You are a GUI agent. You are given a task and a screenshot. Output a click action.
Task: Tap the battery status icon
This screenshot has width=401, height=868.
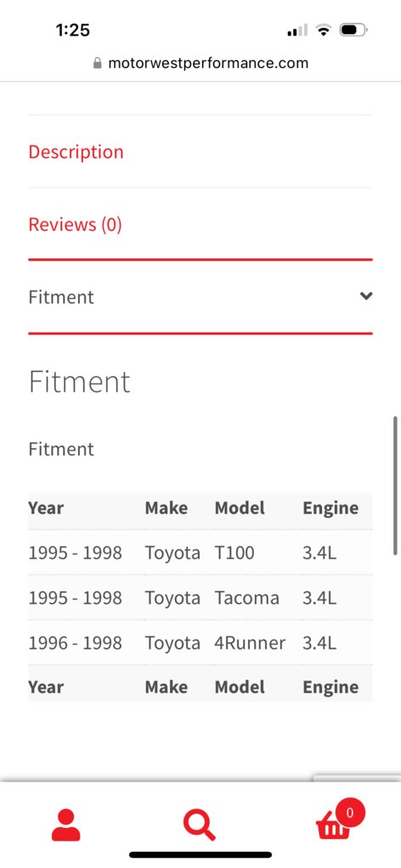[354, 30]
